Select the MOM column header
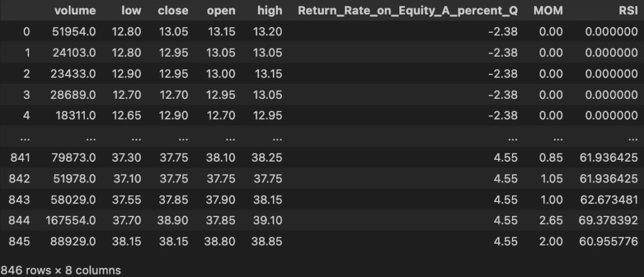Viewport: 644px width, 277px height. 547,11
